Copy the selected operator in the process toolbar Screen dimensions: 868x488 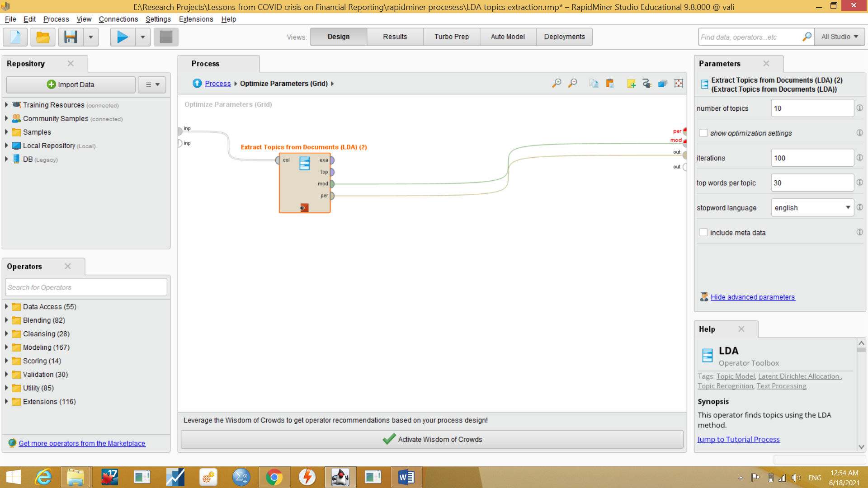click(x=594, y=83)
